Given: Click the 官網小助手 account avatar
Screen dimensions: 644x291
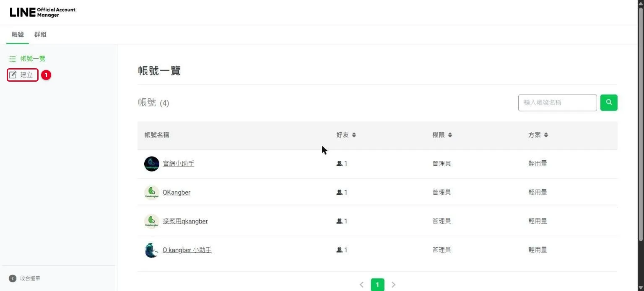Looking at the screenshot, I should pyautogui.click(x=152, y=164).
